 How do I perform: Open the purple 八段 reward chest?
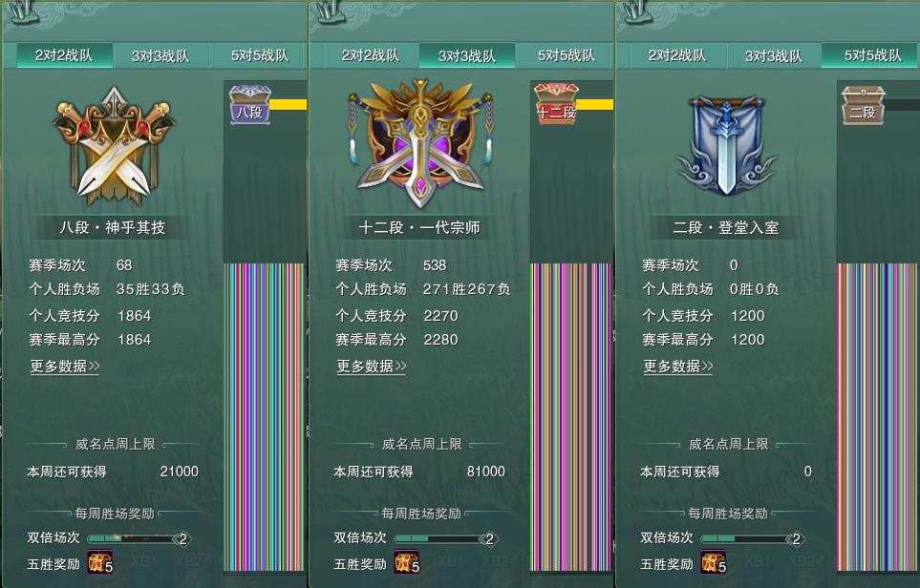[250, 105]
